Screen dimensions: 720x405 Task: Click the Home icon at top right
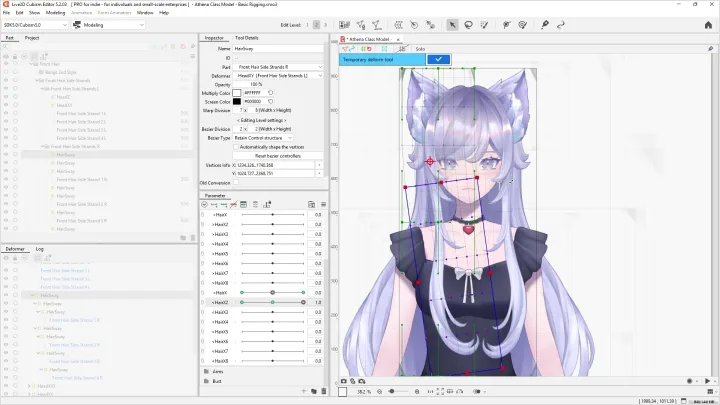(x=708, y=25)
